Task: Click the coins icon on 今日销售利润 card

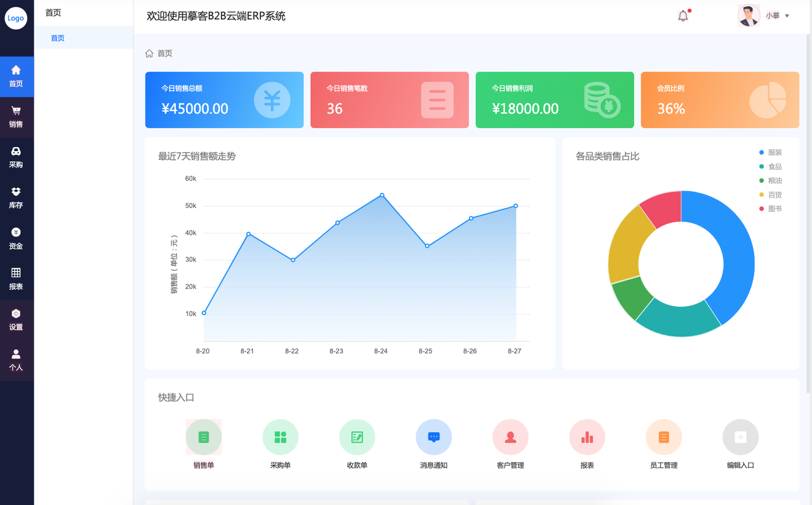Action: [602, 100]
